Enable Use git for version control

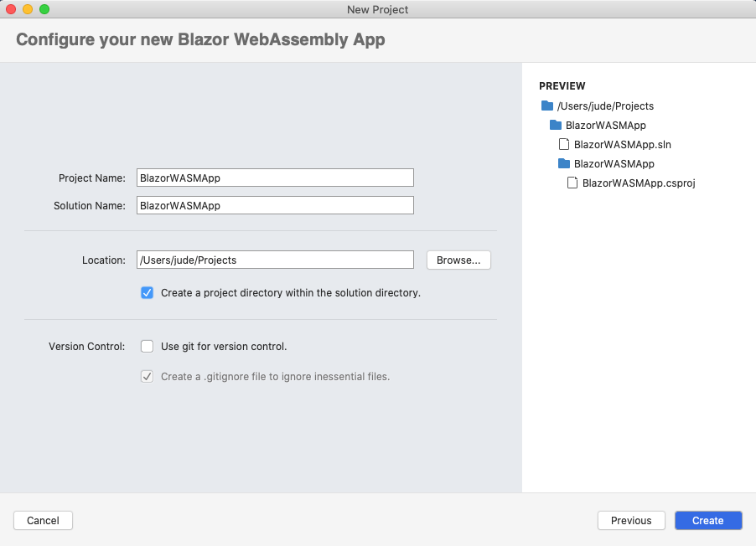pos(147,346)
